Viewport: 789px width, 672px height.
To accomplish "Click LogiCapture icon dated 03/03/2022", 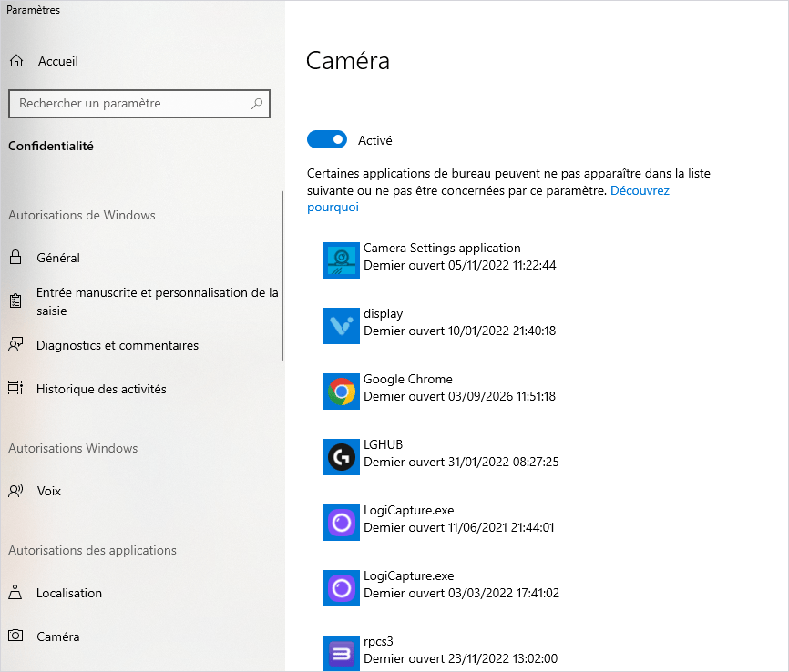I will pyautogui.click(x=342, y=588).
